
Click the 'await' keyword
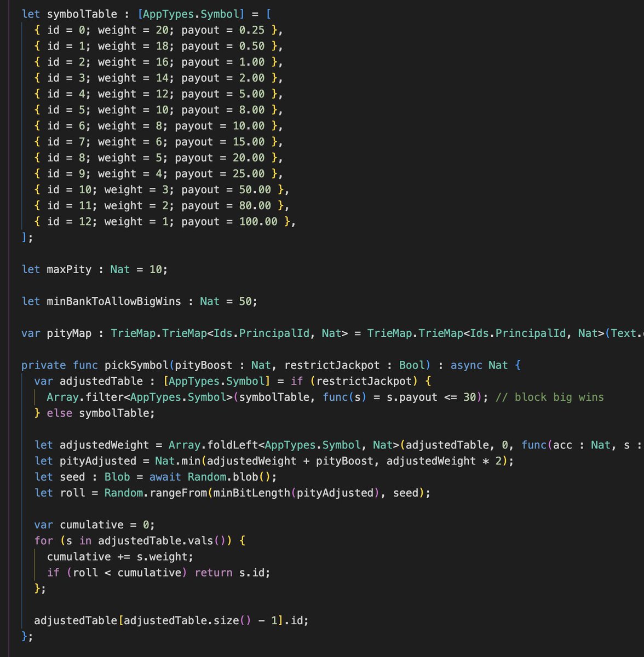165,477
